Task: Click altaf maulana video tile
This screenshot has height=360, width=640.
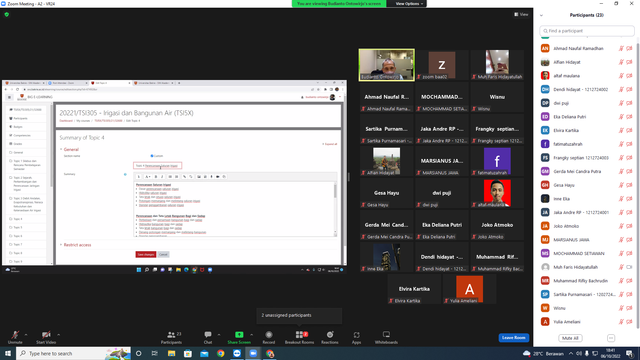Action: tap(497, 193)
